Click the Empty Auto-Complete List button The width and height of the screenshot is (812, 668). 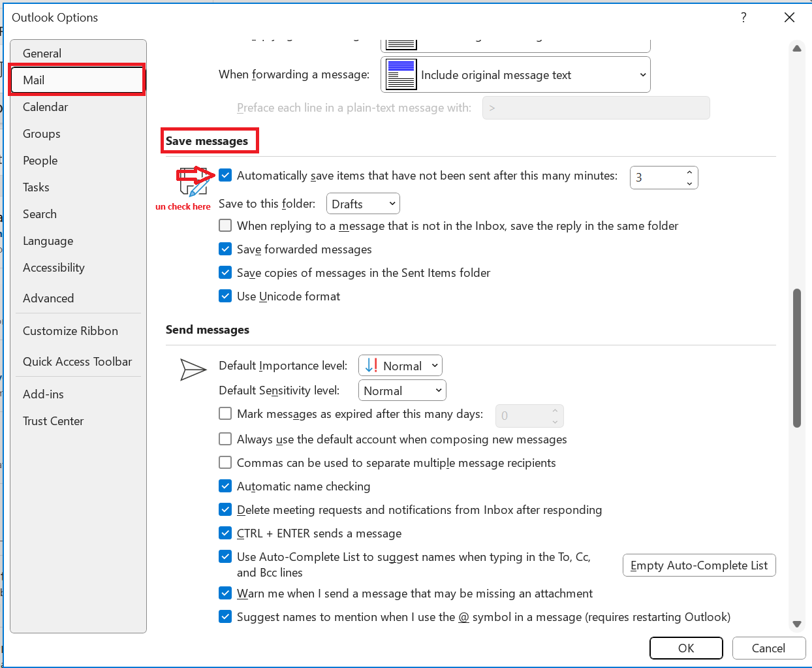pyautogui.click(x=699, y=565)
